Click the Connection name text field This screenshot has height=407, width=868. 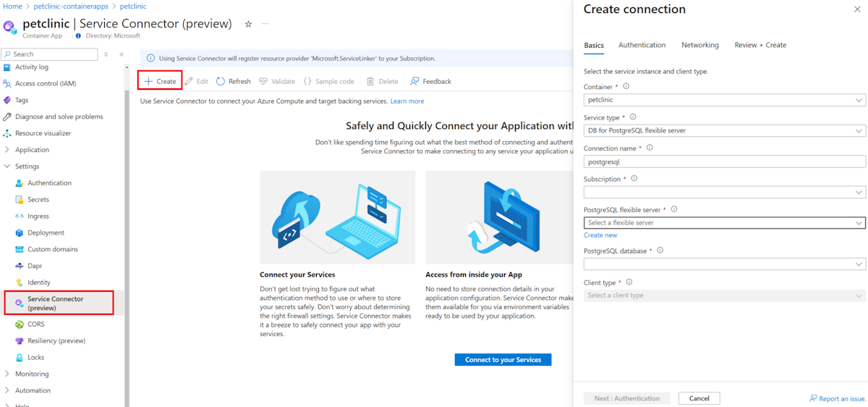pos(725,161)
